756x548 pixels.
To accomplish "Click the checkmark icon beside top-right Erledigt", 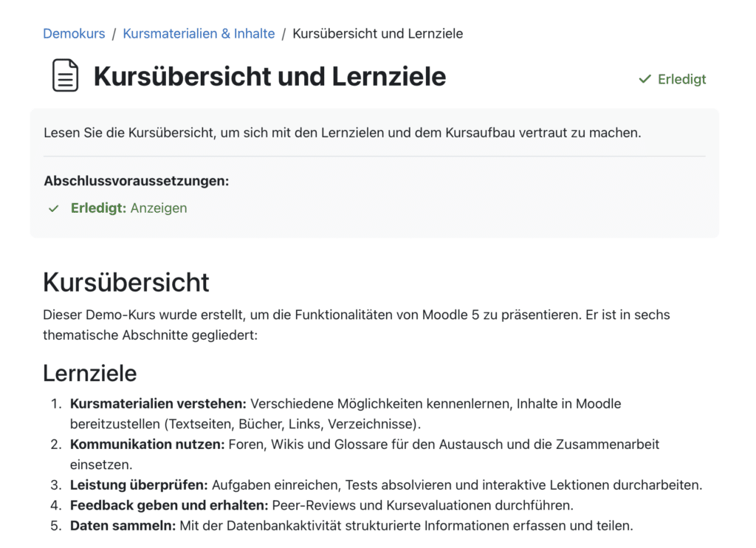I will tap(645, 79).
